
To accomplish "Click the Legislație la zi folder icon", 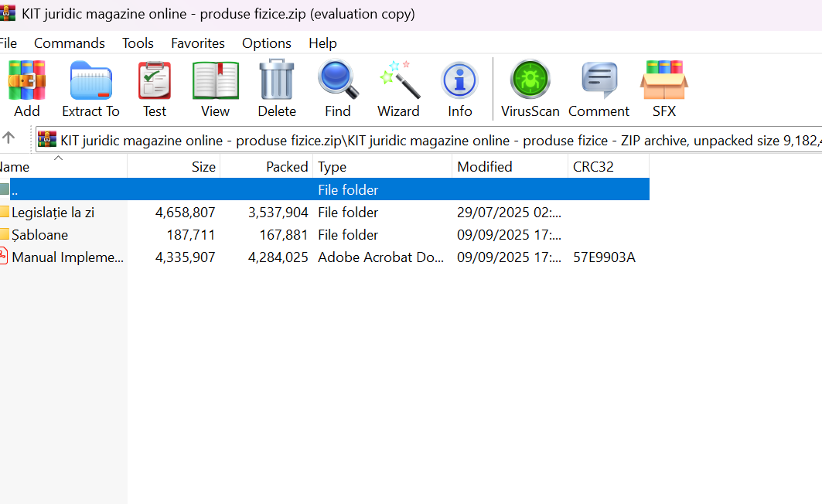I will point(5,212).
